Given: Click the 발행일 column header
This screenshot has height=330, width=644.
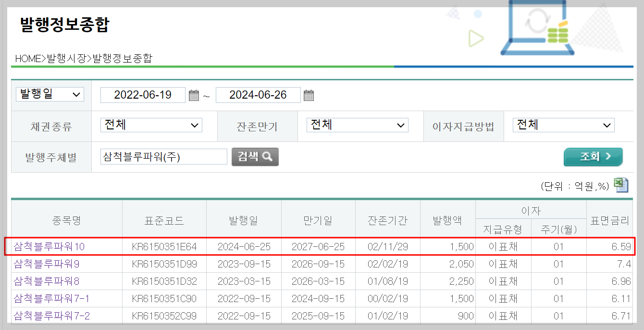Looking at the screenshot, I should click(x=244, y=220).
